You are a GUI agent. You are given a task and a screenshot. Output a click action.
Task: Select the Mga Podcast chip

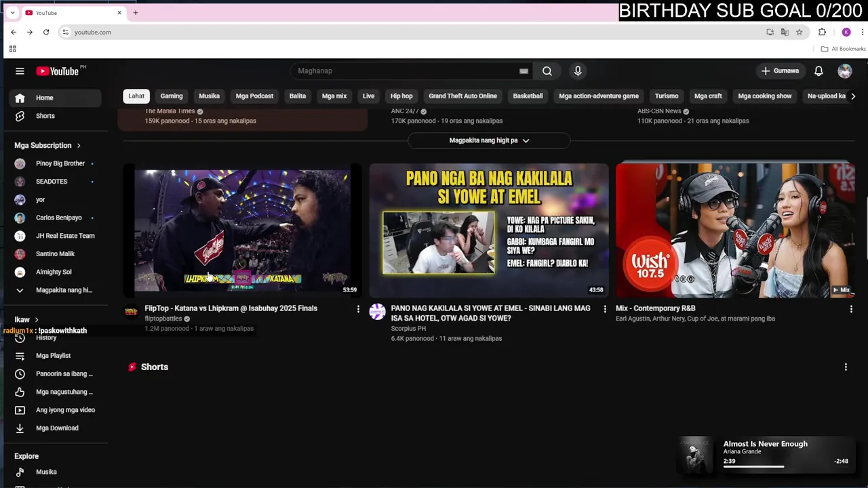coord(254,96)
